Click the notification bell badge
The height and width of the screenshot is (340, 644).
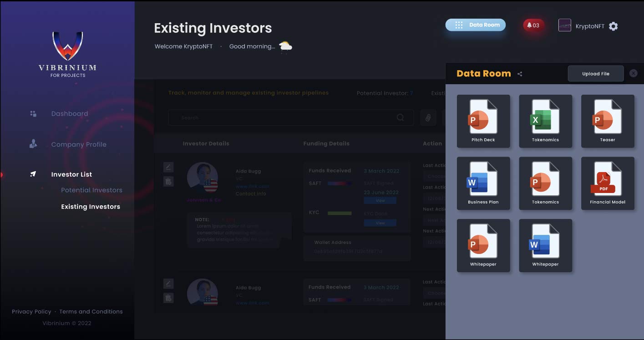pos(533,25)
